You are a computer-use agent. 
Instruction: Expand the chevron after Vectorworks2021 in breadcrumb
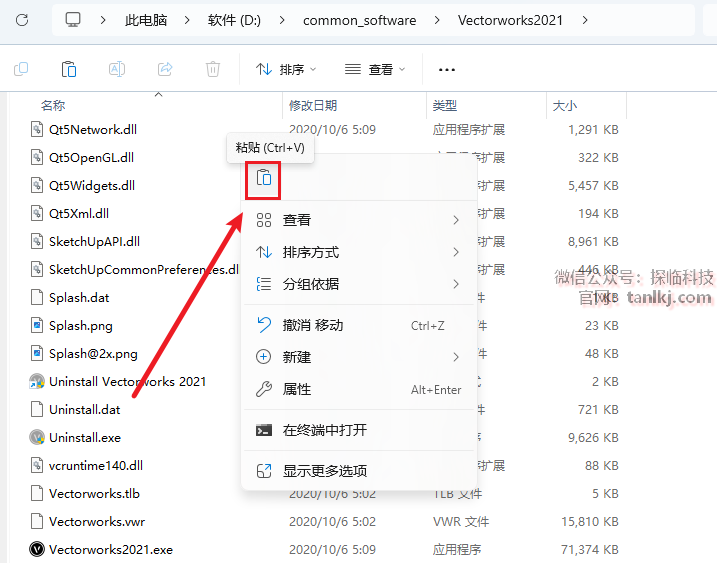tap(585, 20)
